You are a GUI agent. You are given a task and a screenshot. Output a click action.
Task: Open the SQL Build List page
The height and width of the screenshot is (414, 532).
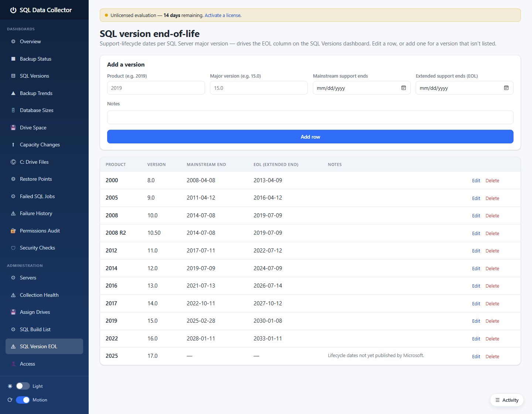[44, 329]
